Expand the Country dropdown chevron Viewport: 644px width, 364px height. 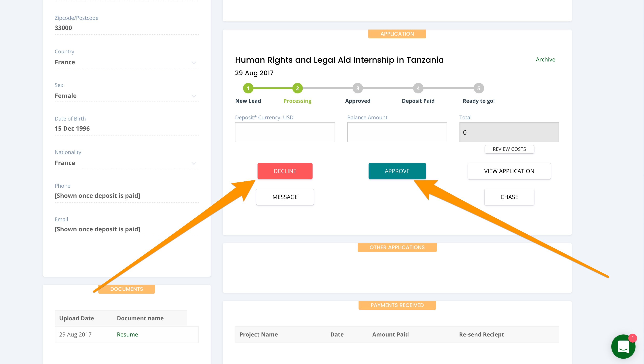click(x=194, y=62)
